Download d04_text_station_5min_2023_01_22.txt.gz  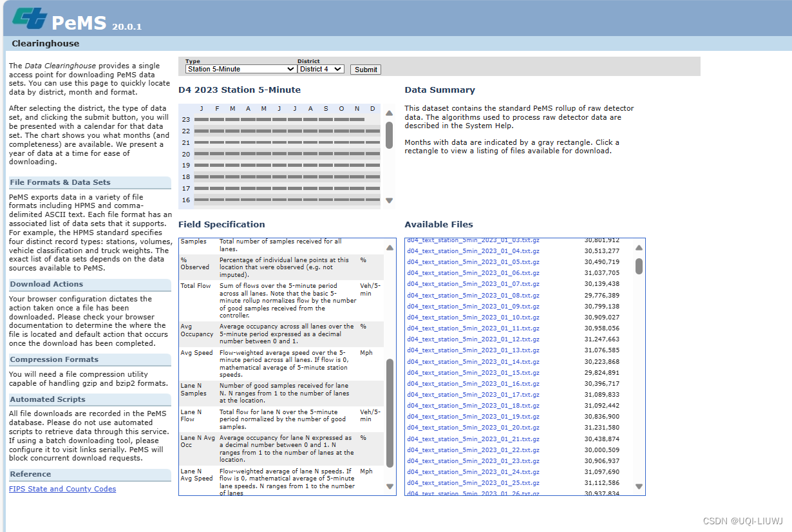pos(473,450)
